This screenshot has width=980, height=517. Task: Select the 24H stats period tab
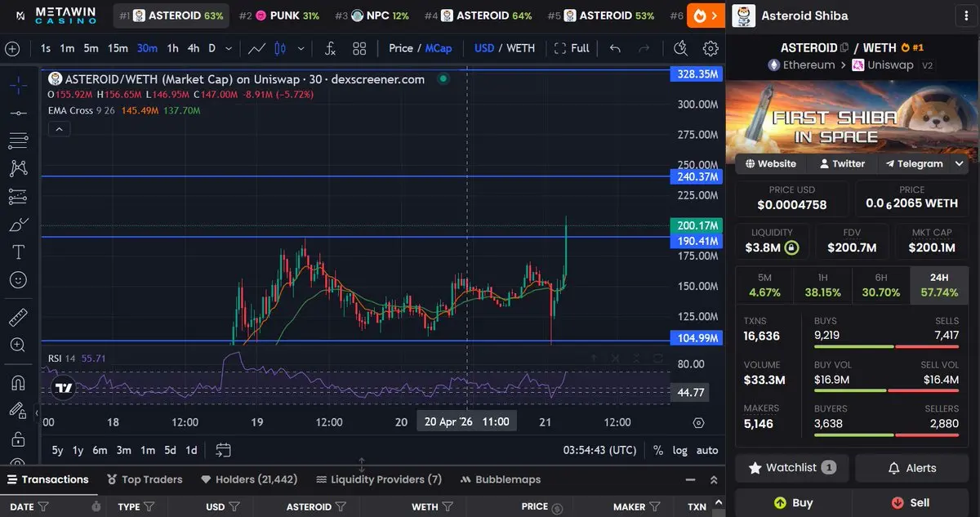coord(939,285)
